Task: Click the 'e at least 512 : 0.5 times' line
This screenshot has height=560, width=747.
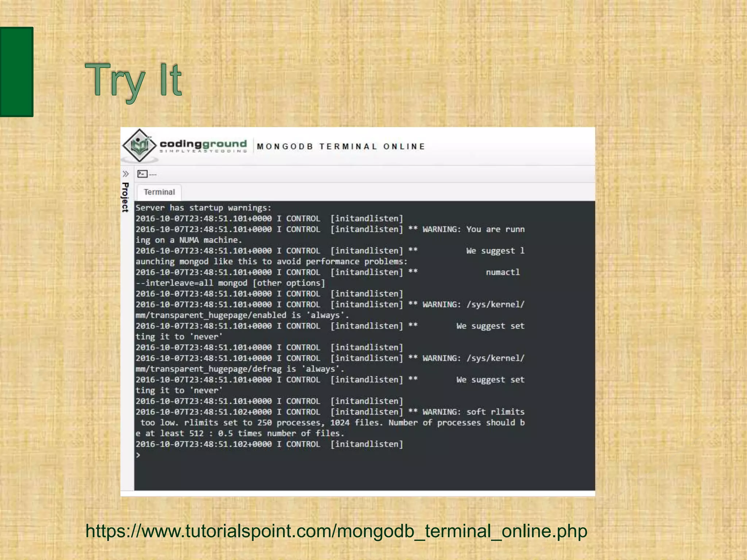Action: 240,433
